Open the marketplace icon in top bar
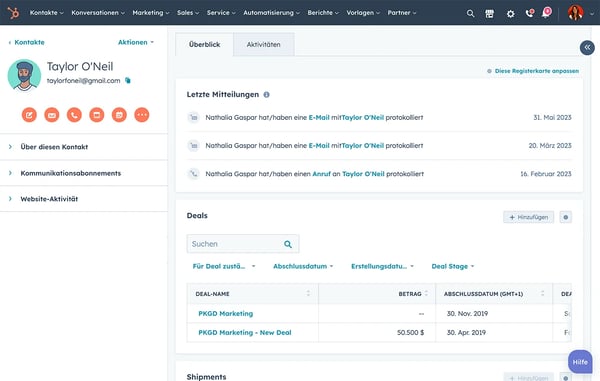Viewport: 600px width, 381px height. coord(489,14)
